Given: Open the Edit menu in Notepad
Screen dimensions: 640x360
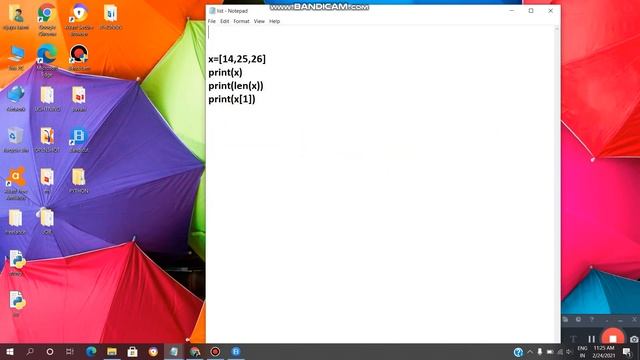Looking at the screenshot, I should tap(224, 21).
